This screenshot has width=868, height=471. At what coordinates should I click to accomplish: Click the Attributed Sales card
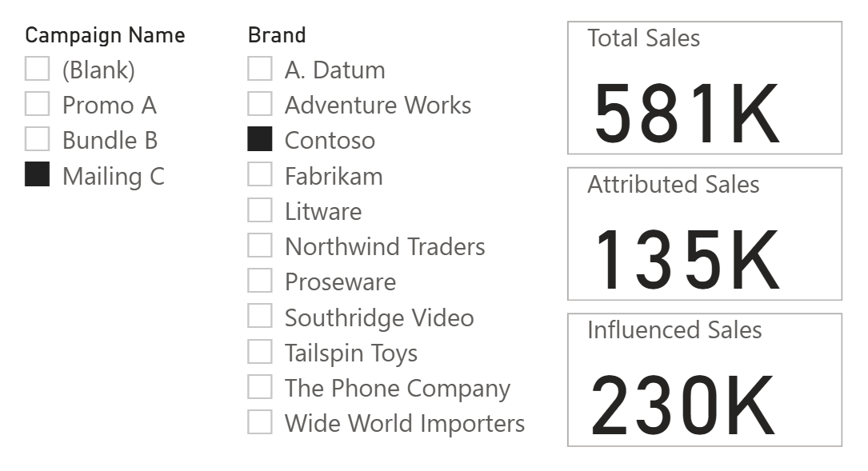(x=704, y=234)
